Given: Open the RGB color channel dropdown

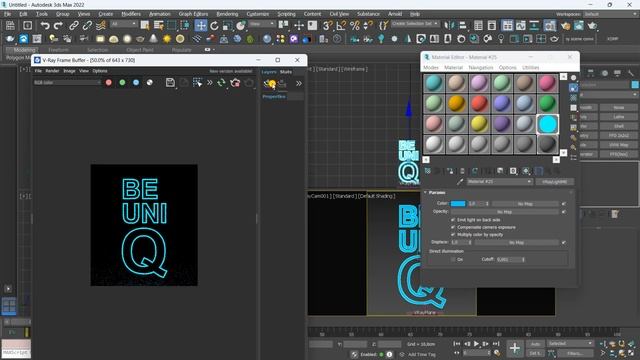Looking at the screenshot, I should click(x=67, y=82).
